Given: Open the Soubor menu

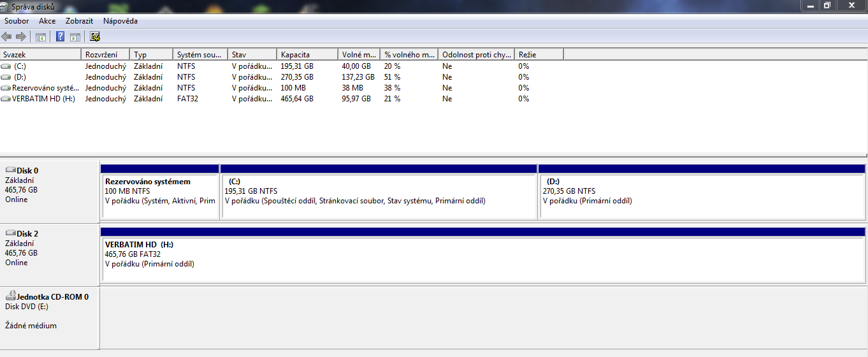Looking at the screenshot, I should [17, 21].
